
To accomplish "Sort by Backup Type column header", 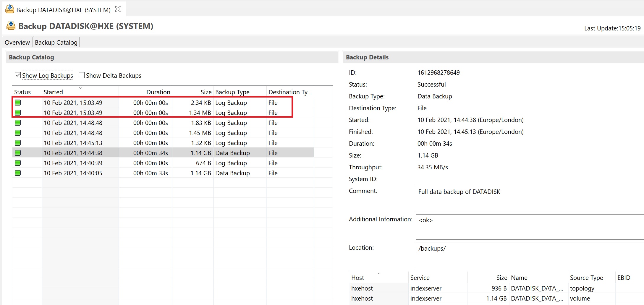I will coord(240,92).
